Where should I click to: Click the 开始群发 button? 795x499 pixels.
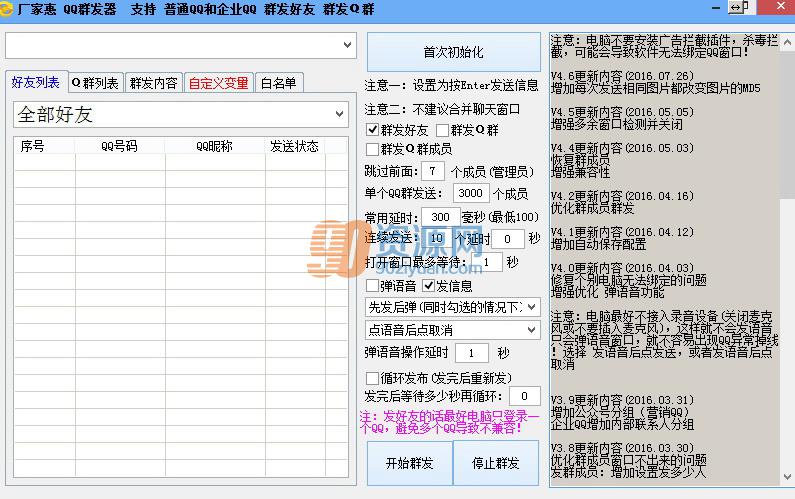tap(410, 463)
